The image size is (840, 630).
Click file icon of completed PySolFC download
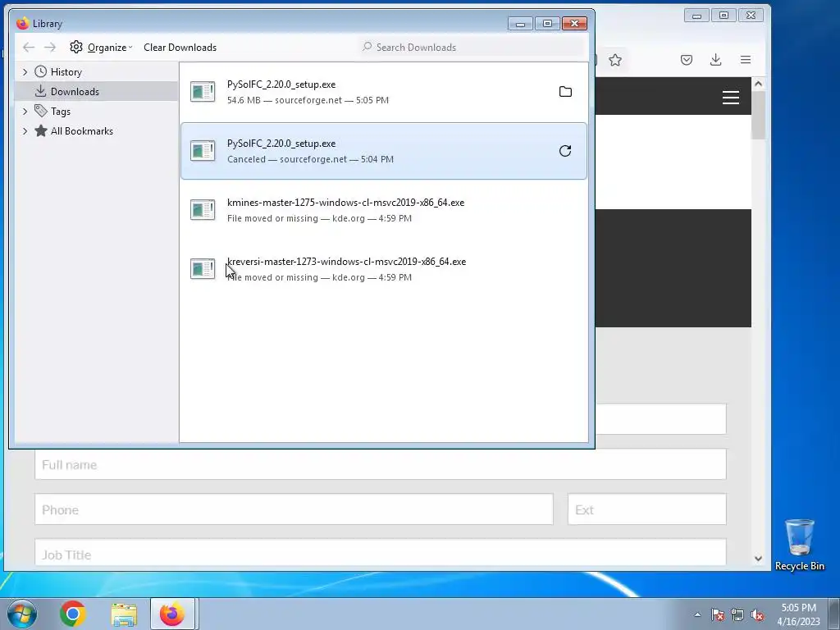tap(203, 92)
